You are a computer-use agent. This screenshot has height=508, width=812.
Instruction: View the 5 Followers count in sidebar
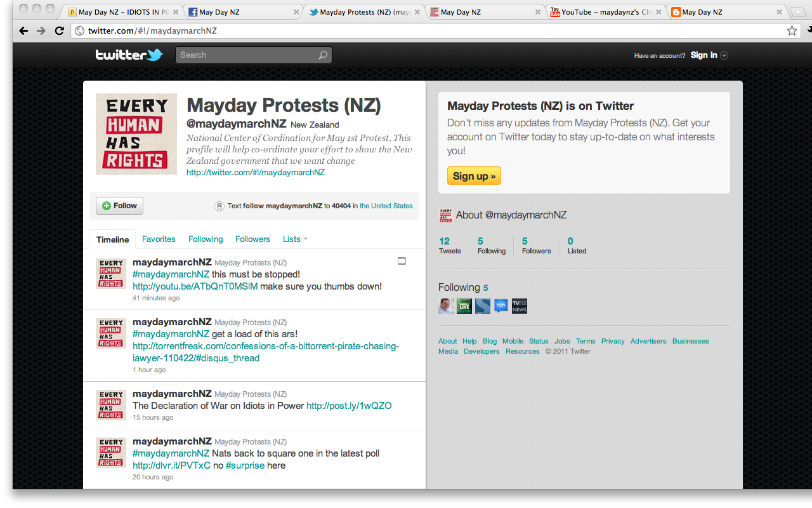pyautogui.click(x=536, y=246)
